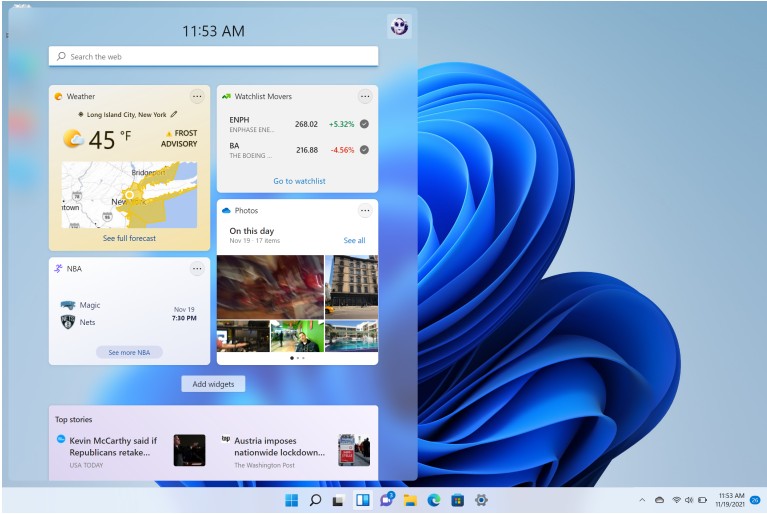Image resolution: width=767 pixels, height=514 pixels.
Task: Click the Add widgets button
Action: (213, 384)
